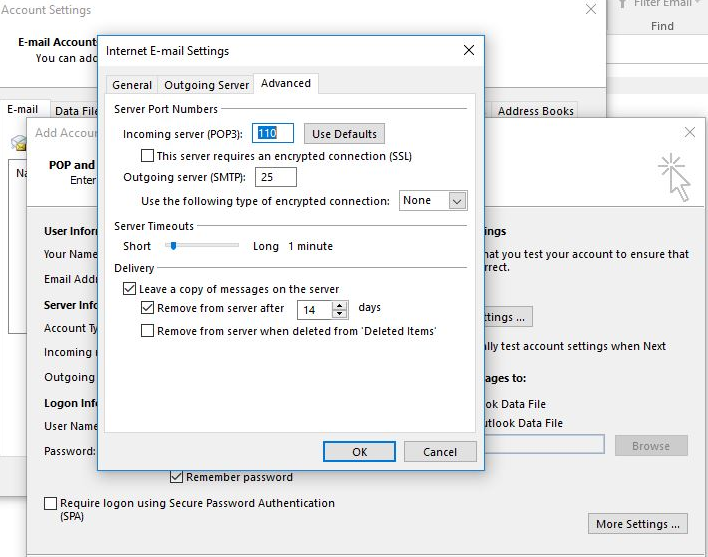The image size is (708, 557).
Task: Click the More Settings button
Action: pos(638,524)
